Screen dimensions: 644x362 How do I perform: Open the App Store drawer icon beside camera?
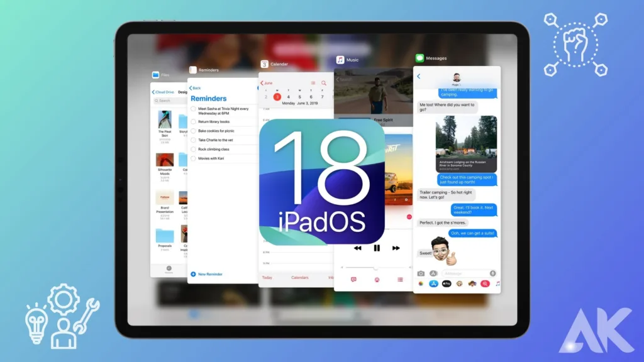point(433,273)
